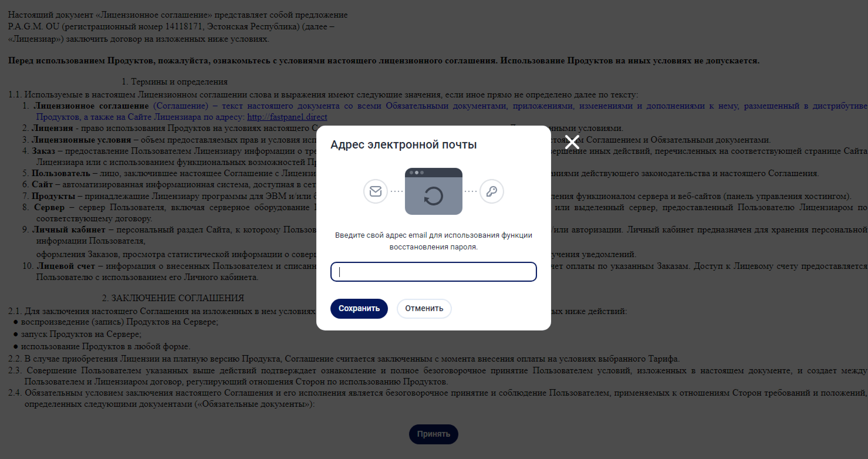Click the email address input field
The width and height of the screenshot is (868, 459).
433,271
